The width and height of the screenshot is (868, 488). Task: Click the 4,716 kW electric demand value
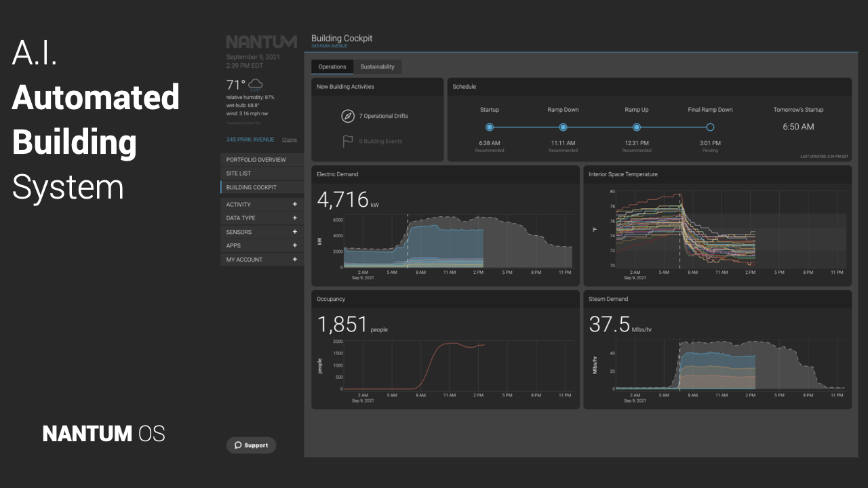pyautogui.click(x=348, y=200)
